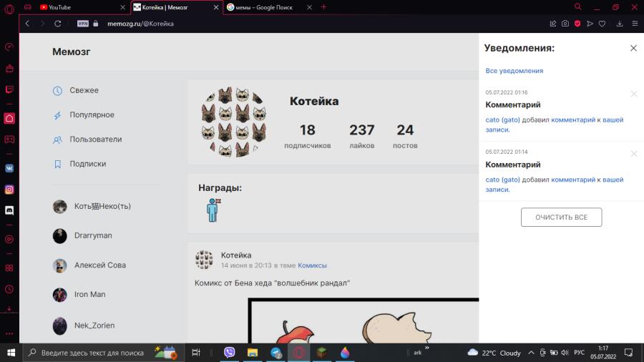The width and height of the screenshot is (644, 362).
Task: Open a new tab with plus
Action: click(x=323, y=7)
